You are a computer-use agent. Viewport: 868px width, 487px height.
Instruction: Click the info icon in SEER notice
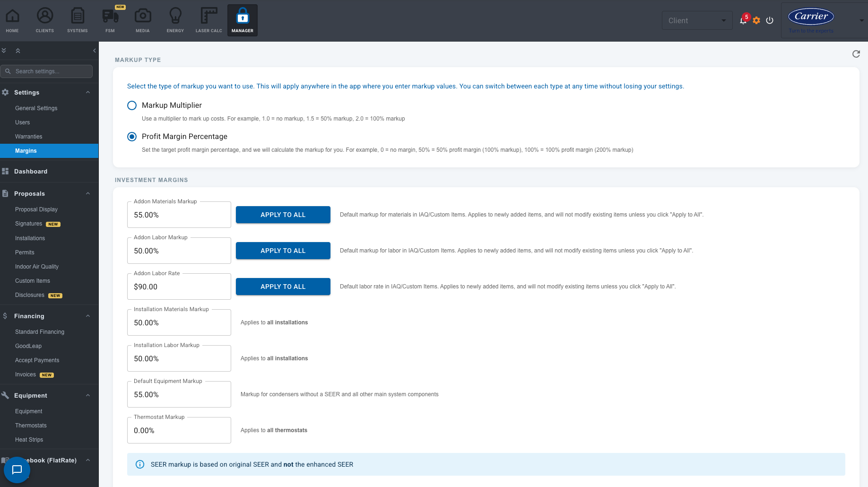140,464
